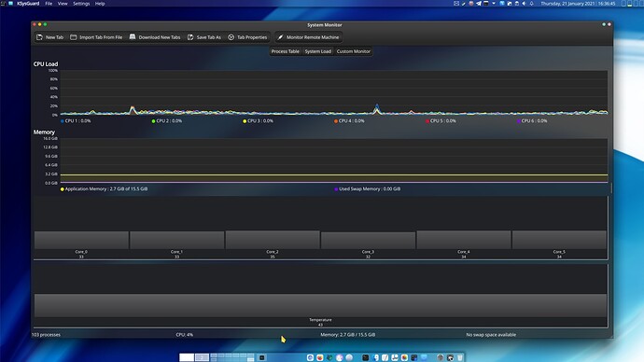Click the orange CPU 4 legend dot
Screen dimensions: 644x362
coord(336,121)
